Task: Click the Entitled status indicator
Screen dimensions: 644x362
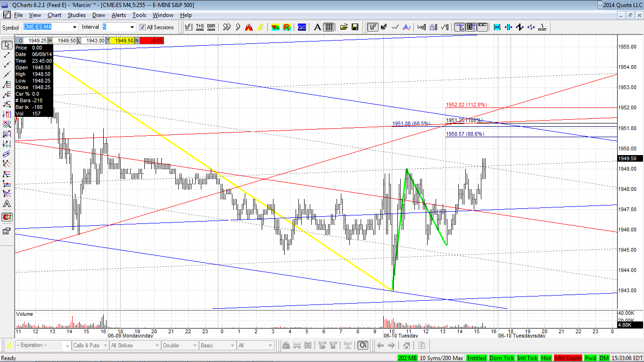Action: pos(477,358)
